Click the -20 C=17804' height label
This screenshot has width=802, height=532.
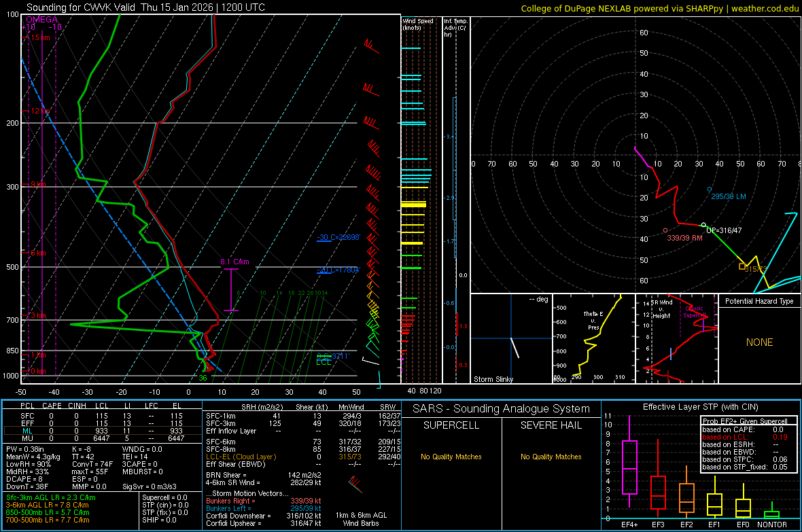[338, 270]
